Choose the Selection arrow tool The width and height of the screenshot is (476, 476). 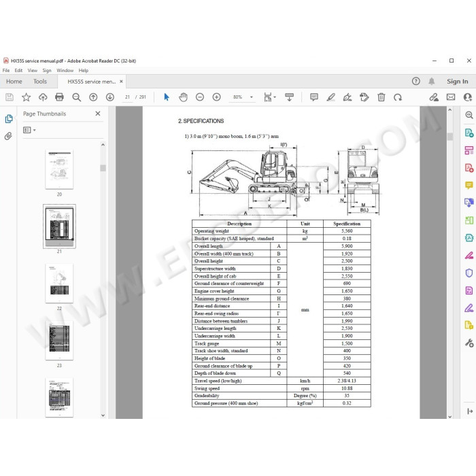[167, 97]
